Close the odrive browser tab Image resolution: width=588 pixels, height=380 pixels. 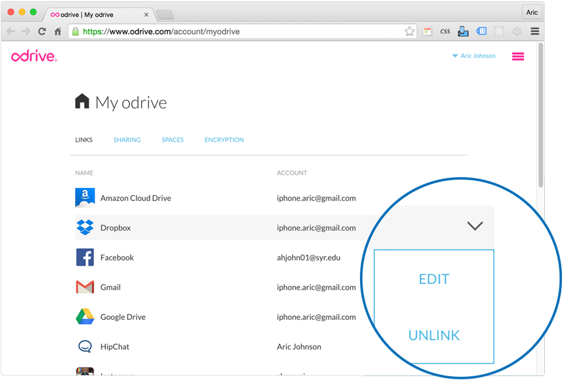click(x=146, y=14)
